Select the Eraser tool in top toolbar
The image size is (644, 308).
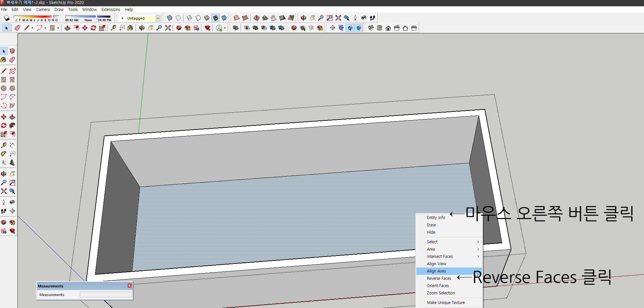click(x=17, y=28)
